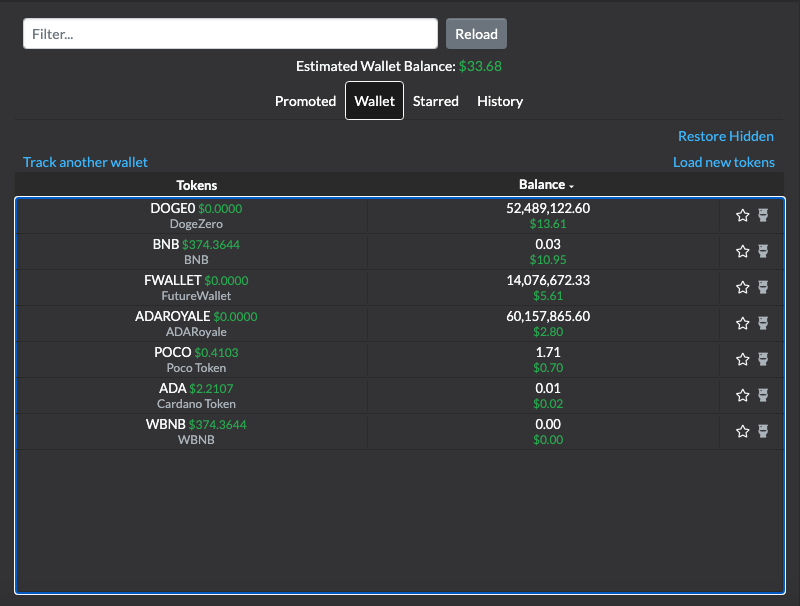Hide ADAROYALE using its toilet icon
This screenshot has height=606, width=800.
763,323
